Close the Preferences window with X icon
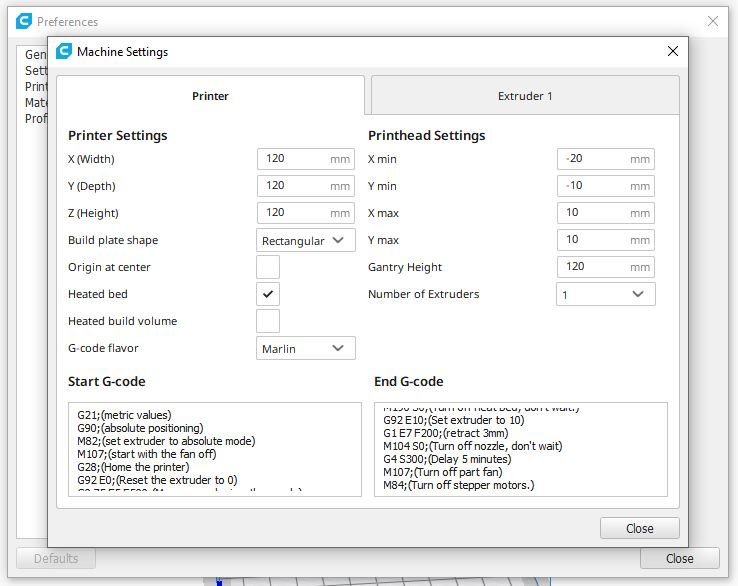This screenshot has width=738, height=586. point(713,21)
